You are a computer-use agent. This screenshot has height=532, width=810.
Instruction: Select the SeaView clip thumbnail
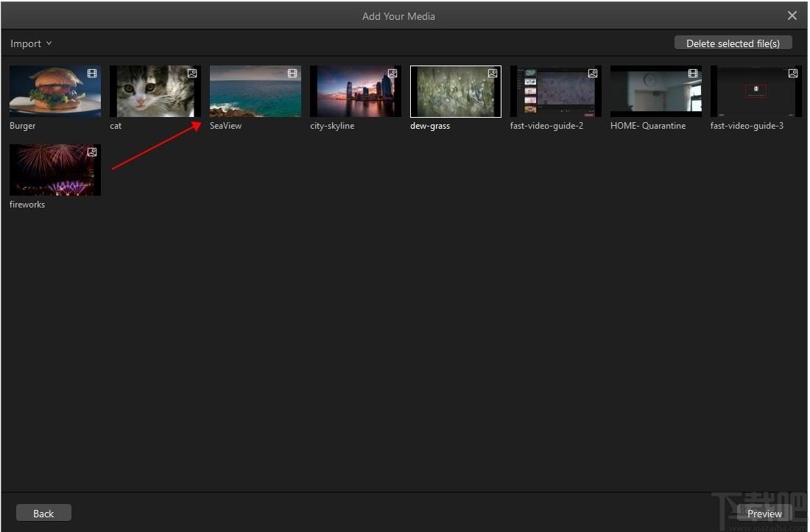click(x=256, y=91)
